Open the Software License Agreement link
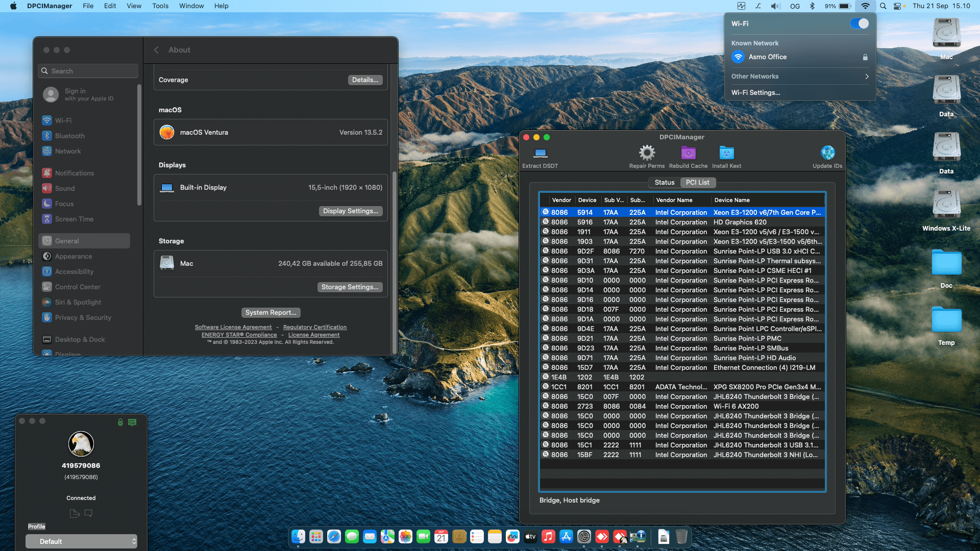Image resolution: width=980 pixels, height=551 pixels. click(x=233, y=327)
